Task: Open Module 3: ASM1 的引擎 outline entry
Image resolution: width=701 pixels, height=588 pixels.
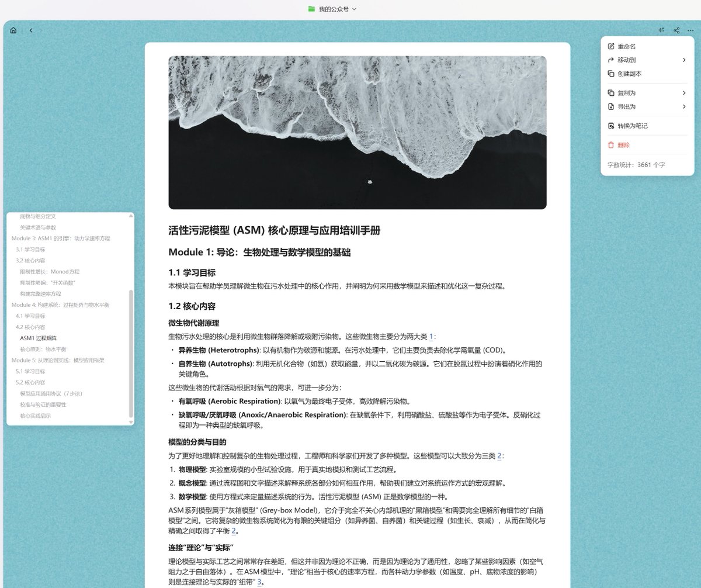Action: pyautogui.click(x=61, y=238)
